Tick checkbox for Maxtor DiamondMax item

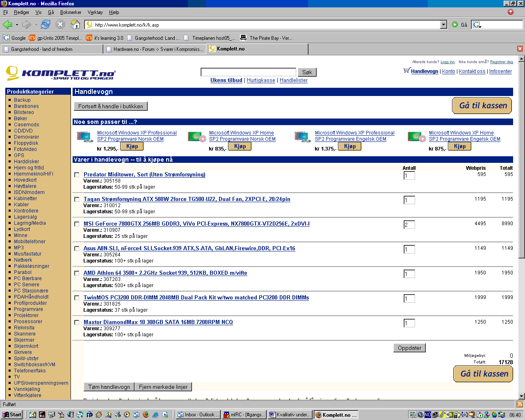point(77,322)
